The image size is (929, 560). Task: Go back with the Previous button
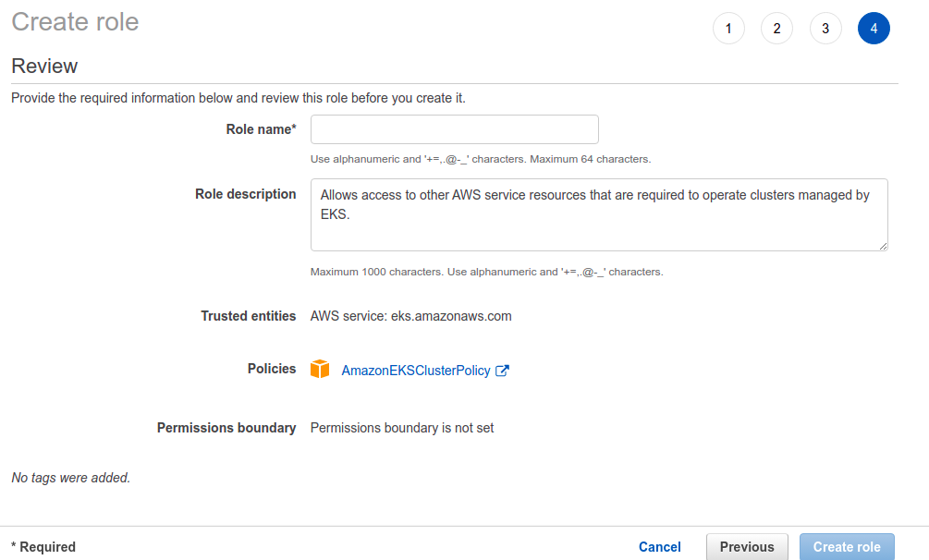[x=747, y=547]
